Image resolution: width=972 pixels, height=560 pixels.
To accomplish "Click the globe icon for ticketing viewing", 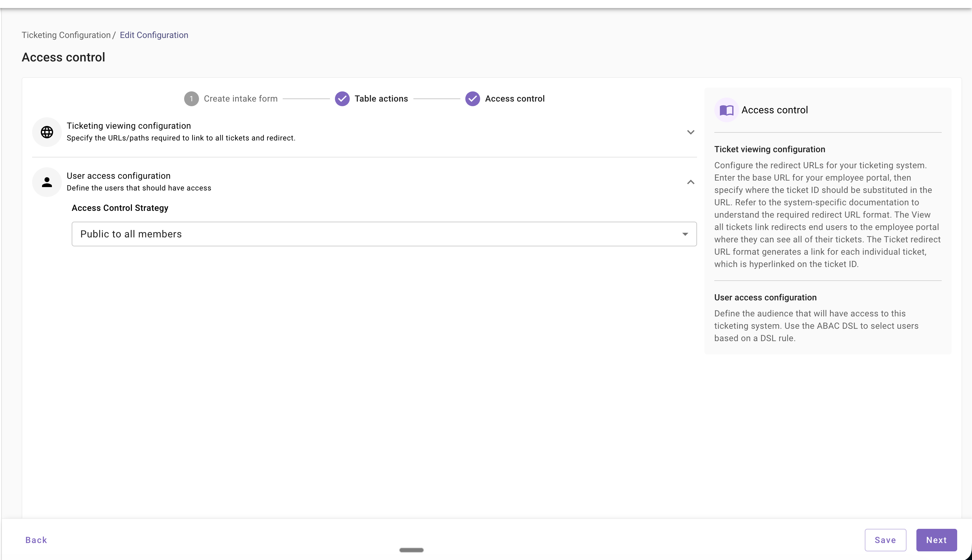I will (x=47, y=132).
